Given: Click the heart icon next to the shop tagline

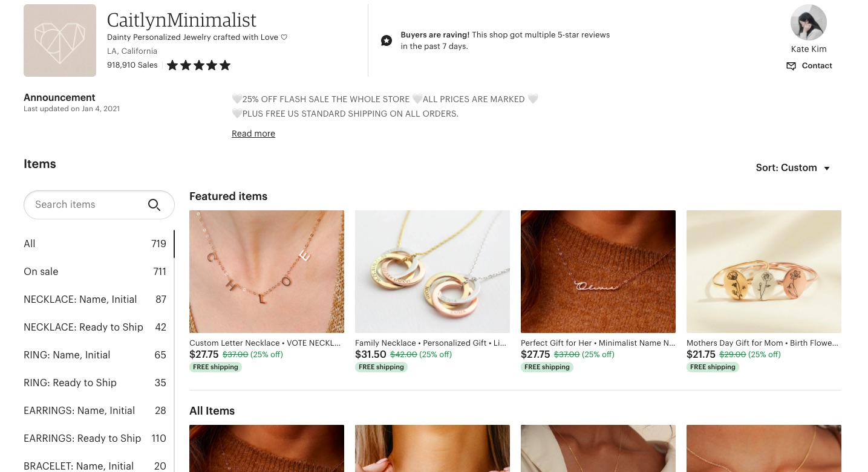Looking at the screenshot, I should coord(284,37).
